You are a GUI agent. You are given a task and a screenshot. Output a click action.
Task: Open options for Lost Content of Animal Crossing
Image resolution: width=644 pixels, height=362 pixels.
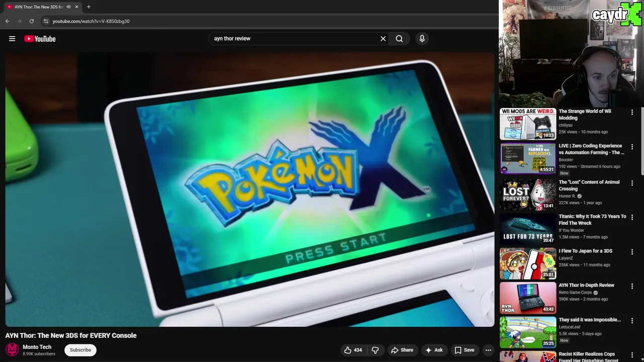click(632, 184)
